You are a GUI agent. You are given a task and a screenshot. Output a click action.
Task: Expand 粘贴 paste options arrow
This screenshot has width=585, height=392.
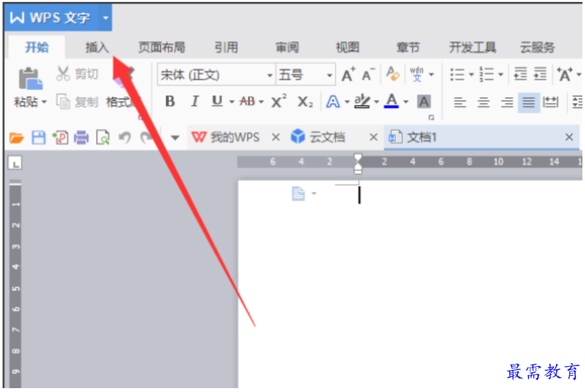44,102
